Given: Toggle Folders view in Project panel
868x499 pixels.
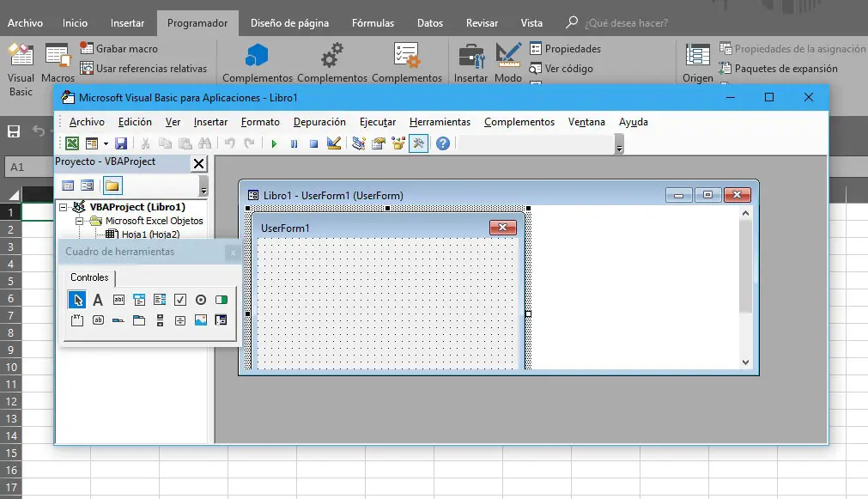Looking at the screenshot, I should (x=112, y=186).
